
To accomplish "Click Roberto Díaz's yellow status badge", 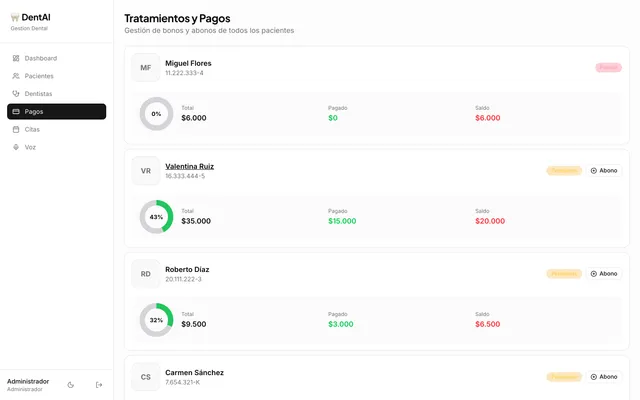I will click(564, 273).
